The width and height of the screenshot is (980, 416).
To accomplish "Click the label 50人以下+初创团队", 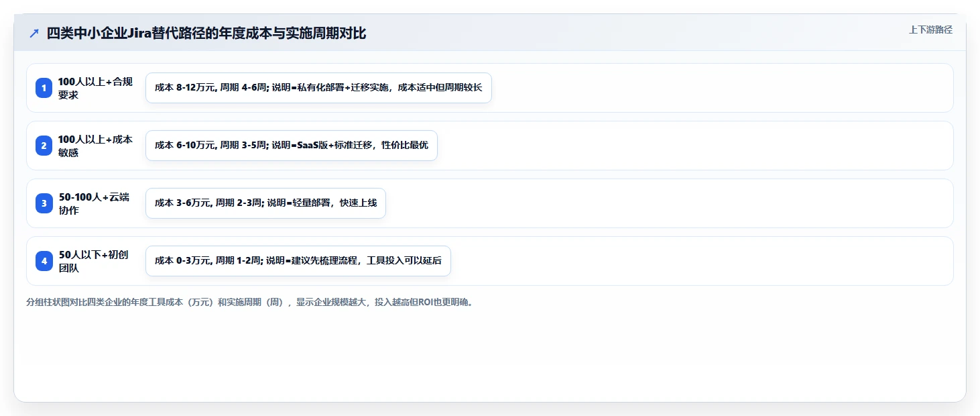I will pos(93,261).
